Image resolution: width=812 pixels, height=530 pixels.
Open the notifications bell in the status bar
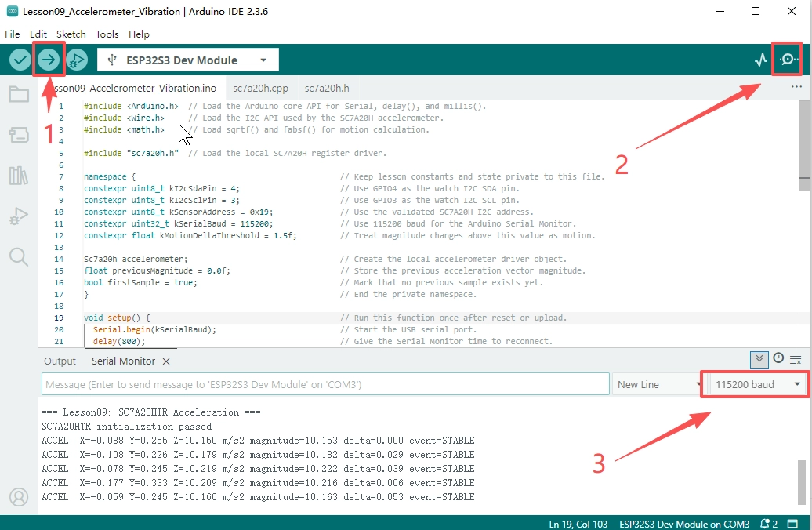pos(768,524)
